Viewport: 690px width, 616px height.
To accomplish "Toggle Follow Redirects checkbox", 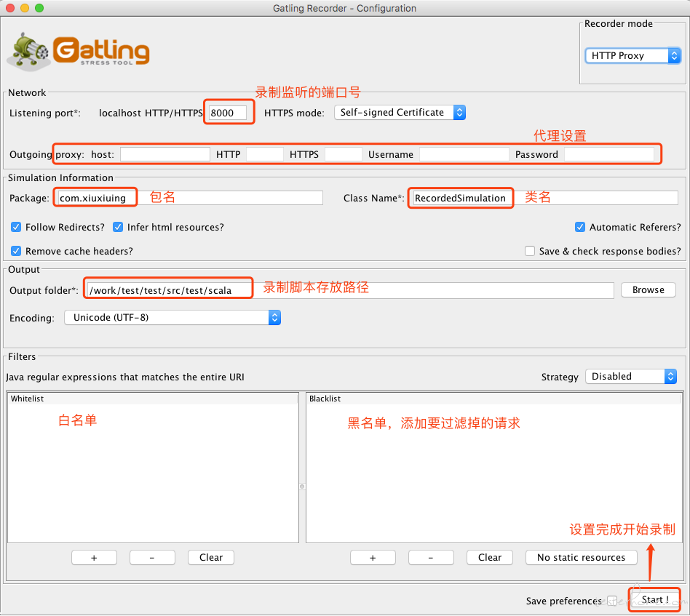I will [16, 227].
